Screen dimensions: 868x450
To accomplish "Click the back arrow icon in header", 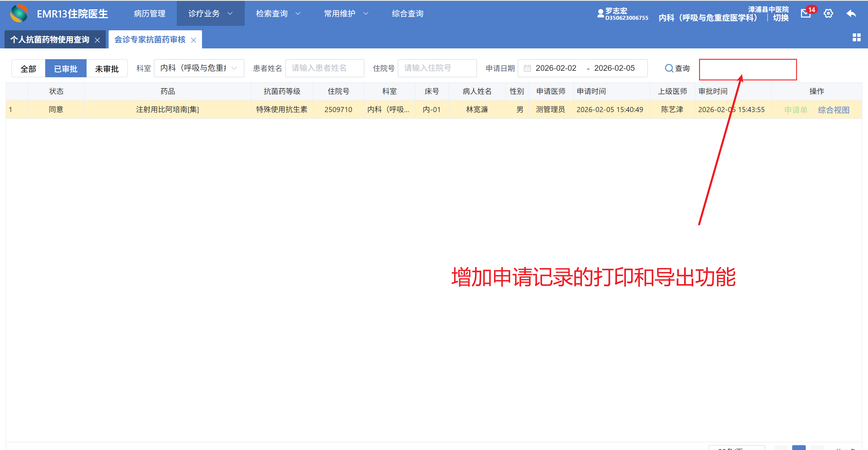I will (x=851, y=14).
